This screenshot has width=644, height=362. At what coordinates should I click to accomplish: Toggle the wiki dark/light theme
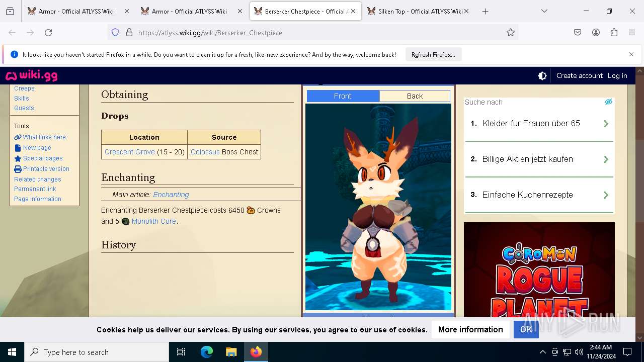542,76
